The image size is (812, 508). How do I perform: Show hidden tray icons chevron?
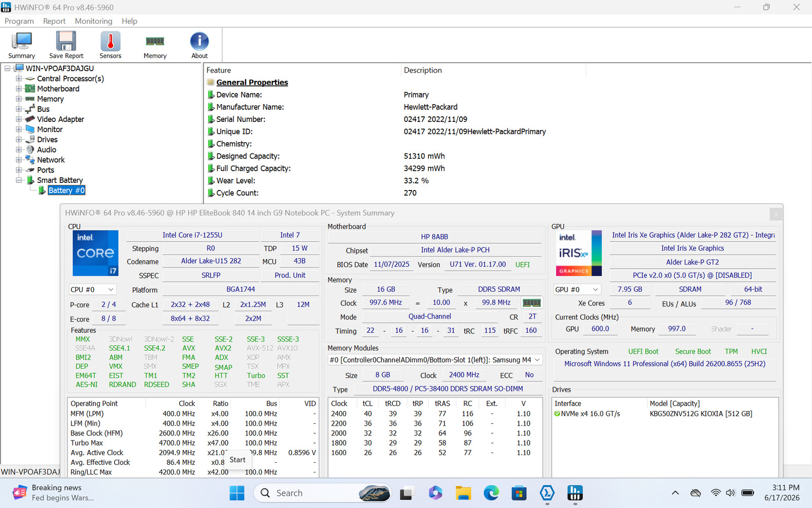[675, 493]
